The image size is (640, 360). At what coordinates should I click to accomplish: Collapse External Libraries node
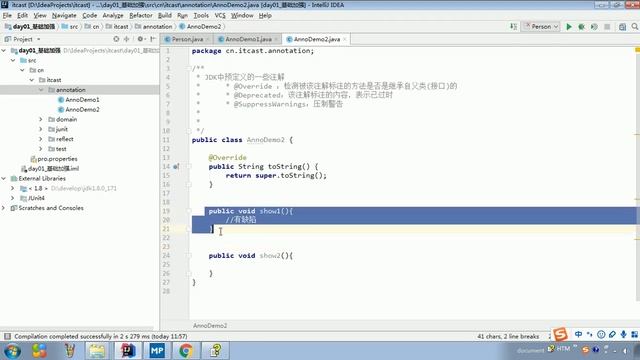(x=4, y=178)
